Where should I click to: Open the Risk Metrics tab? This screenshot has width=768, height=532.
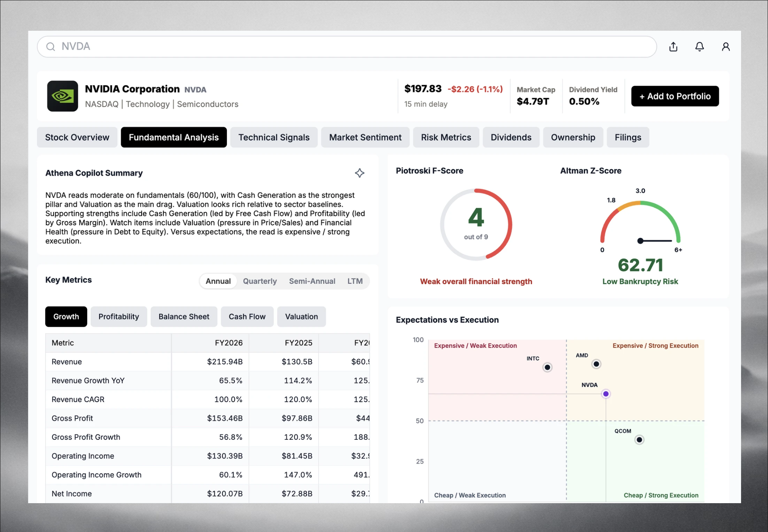(446, 137)
